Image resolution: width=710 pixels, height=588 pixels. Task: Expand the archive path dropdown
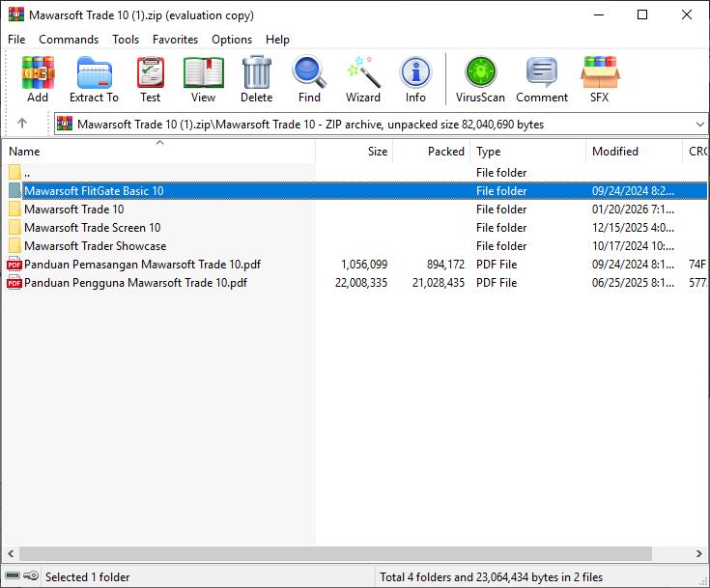coord(699,124)
